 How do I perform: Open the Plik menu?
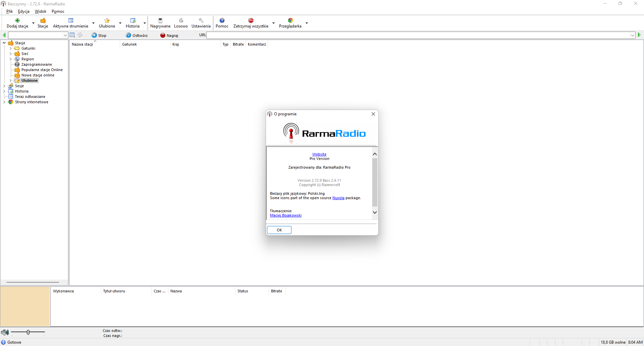[x=9, y=11]
